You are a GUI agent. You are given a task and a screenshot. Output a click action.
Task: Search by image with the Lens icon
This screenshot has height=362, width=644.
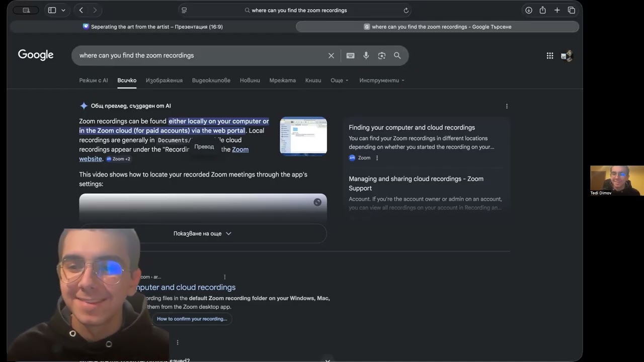click(x=382, y=55)
